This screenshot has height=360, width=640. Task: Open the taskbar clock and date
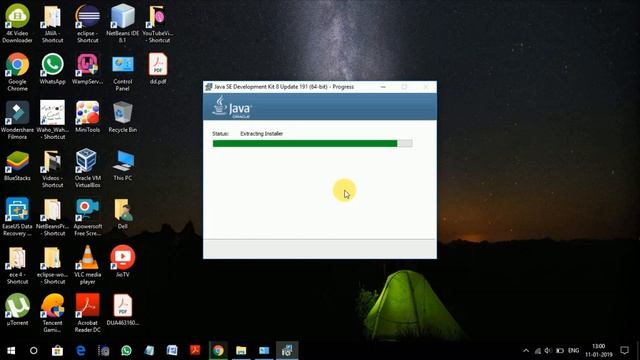point(599,350)
